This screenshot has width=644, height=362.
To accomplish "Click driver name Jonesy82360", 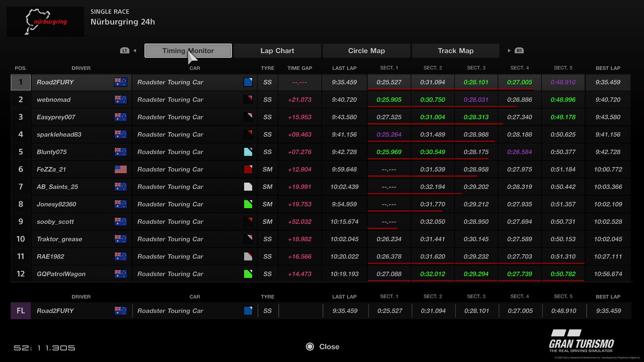I will 56,204.
